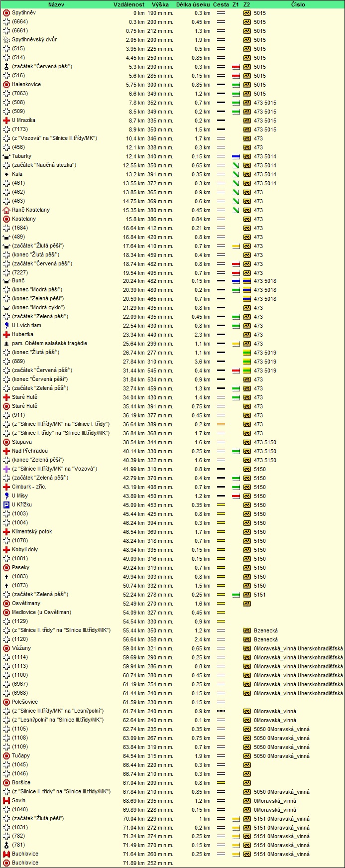
Task: Click the blue parking icon for U Křížku
Action: 6,505
